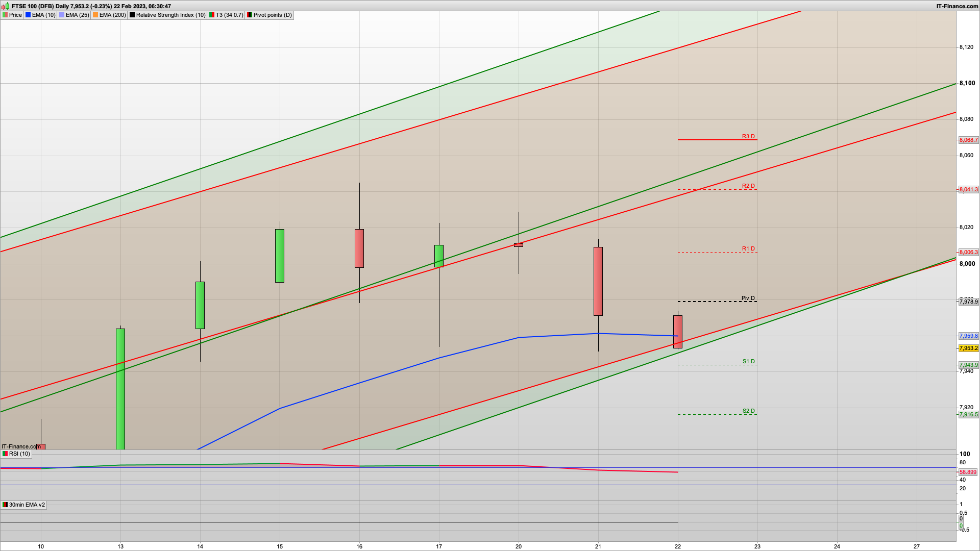
Task: Open Relative Strength Index (10) settings
Action: 170,15
